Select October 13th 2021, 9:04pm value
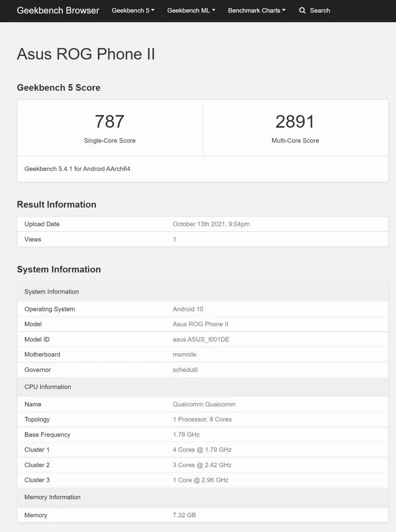This screenshot has width=396, height=532. [211, 224]
